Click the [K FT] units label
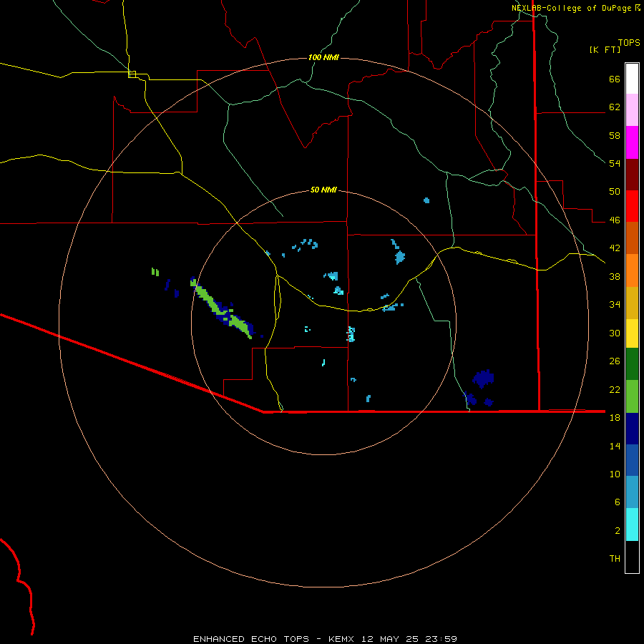Viewport: 644px width, 644px height. [x=605, y=49]
